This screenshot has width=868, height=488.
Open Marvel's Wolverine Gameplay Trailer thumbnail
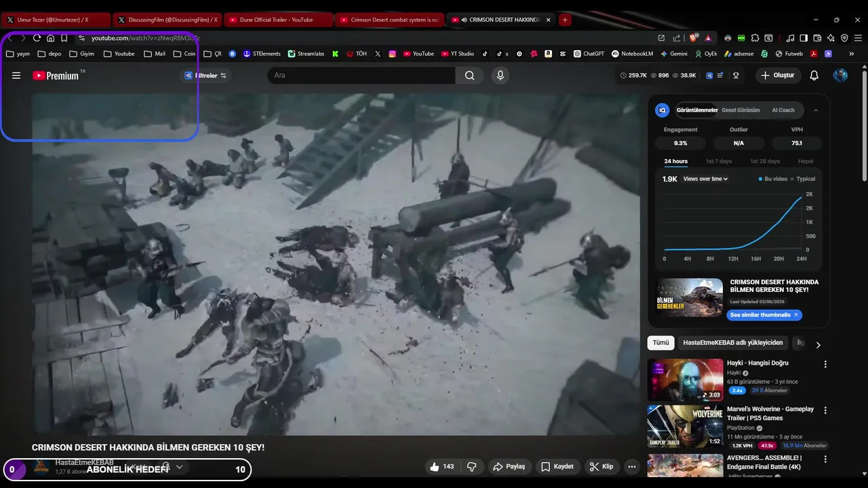[685, 426]
